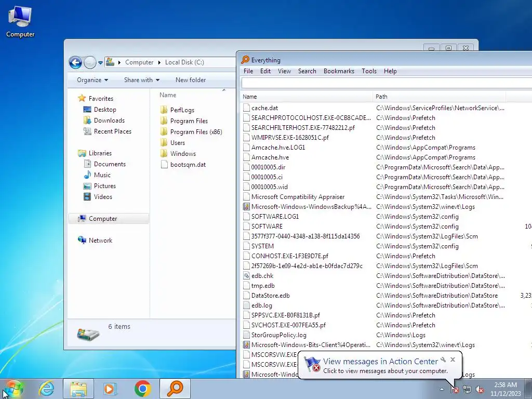Select the Program Files (x86) folder icon
The image size is (532, 399).
pyautogui.click(x=164, y=131)
